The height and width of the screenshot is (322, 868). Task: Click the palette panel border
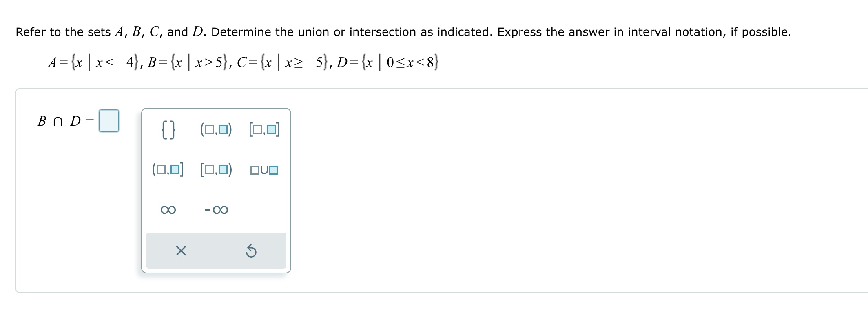(x=216, y=109)
